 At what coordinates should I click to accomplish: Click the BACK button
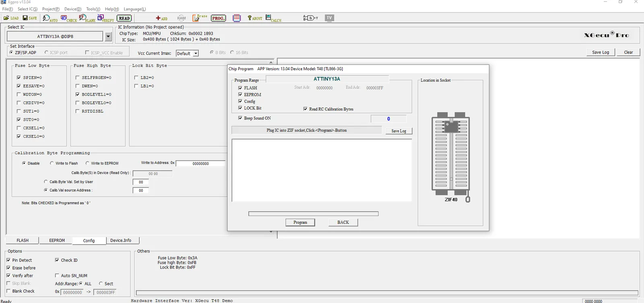(343, 222)
